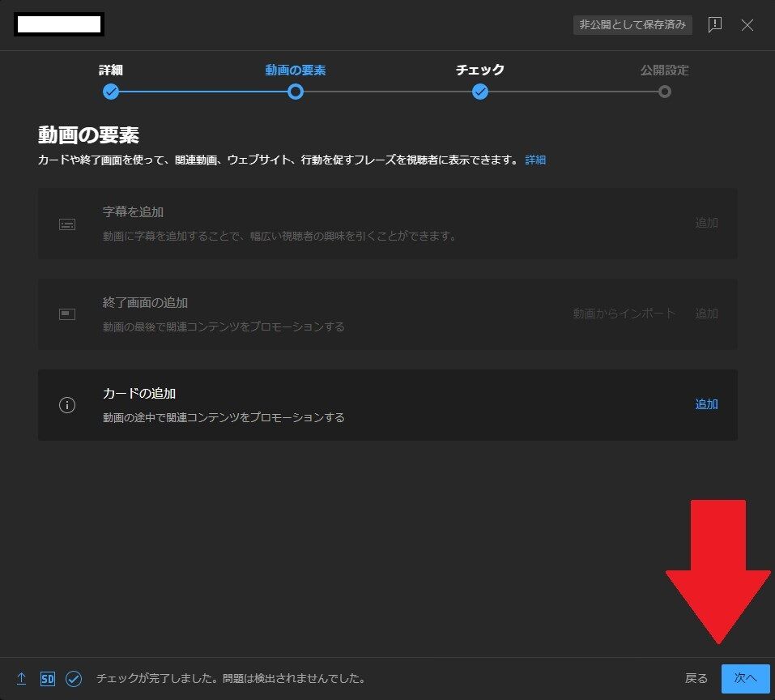
Task: Click the 動画の要素 page heading
Action: pyautogui.click(x=88, y=135)
